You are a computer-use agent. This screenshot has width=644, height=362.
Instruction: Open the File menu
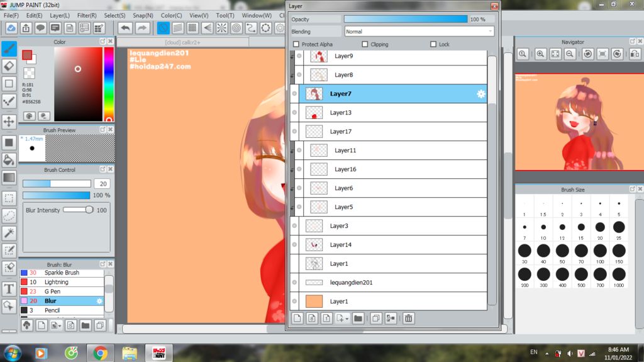click(11, 15)
